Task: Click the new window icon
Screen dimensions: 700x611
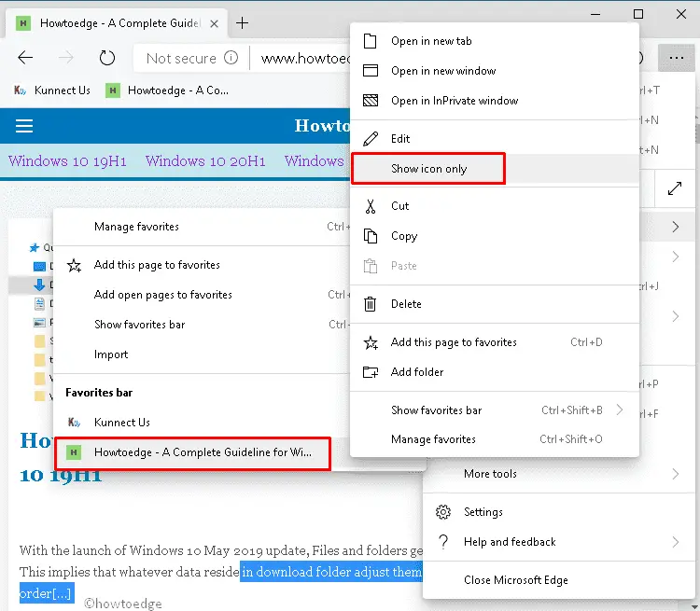Action: [371, 71]
